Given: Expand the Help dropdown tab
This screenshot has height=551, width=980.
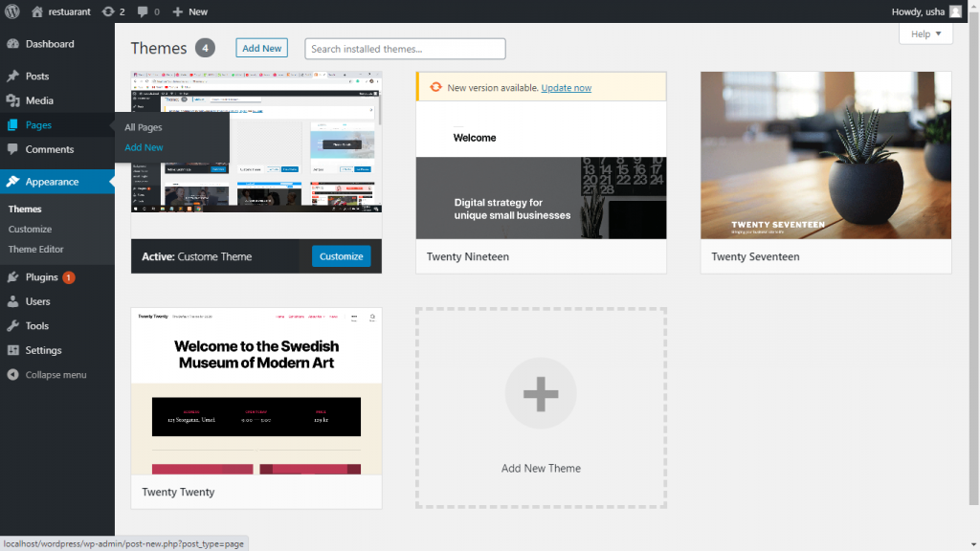Looking at the screenshot, I should point(925,34).
